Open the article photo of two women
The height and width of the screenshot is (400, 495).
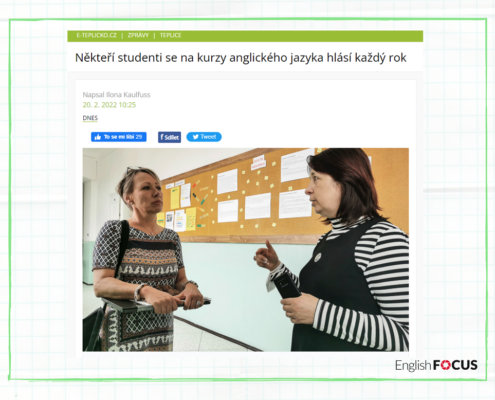click(x=246, y=250)
